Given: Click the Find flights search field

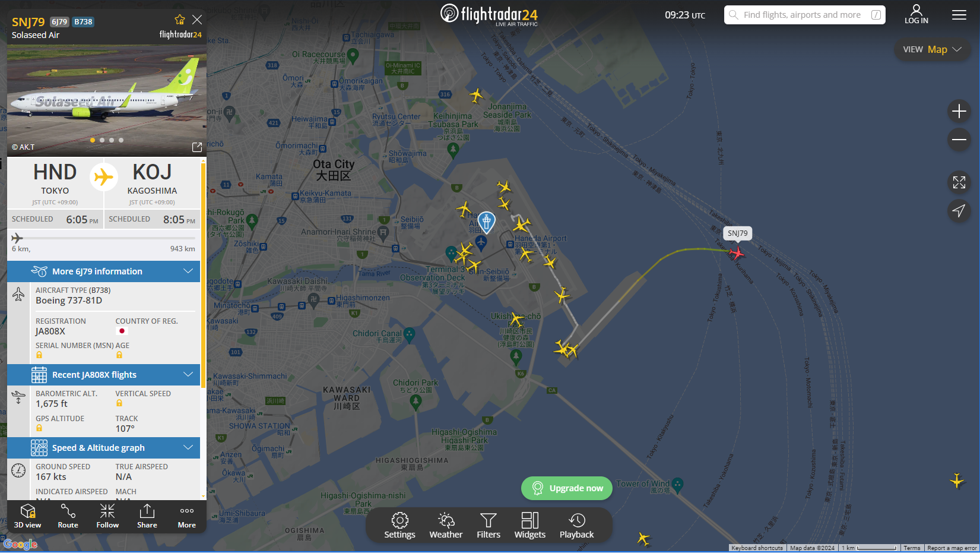Looking at the screenshot, I should [x=804, y=15].
